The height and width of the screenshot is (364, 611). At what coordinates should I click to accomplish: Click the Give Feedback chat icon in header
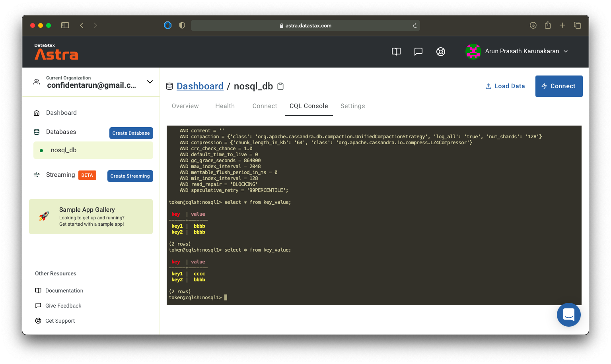click(418, 51)
